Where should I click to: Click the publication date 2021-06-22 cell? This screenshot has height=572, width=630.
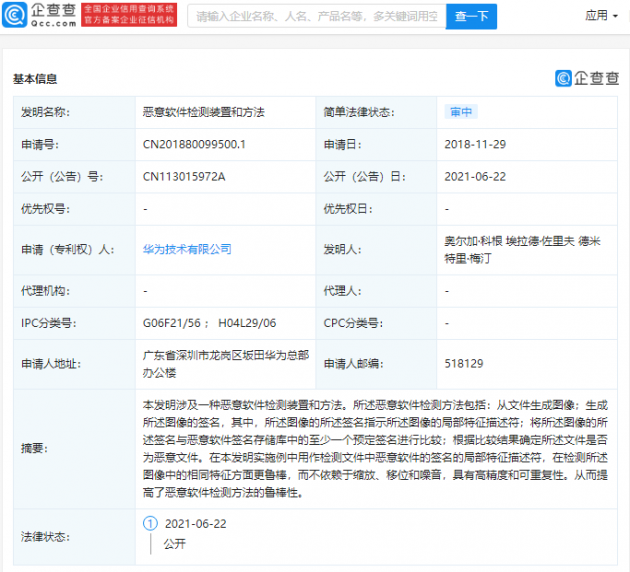click(475, 176)
